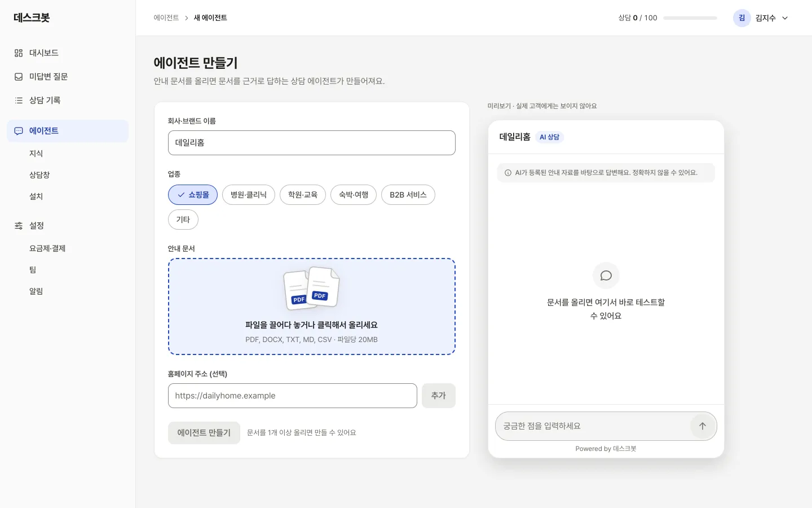This screenshot has width=812, height=508.
Task: Click the 데스크봇 logo
Action: coord(32,17)
